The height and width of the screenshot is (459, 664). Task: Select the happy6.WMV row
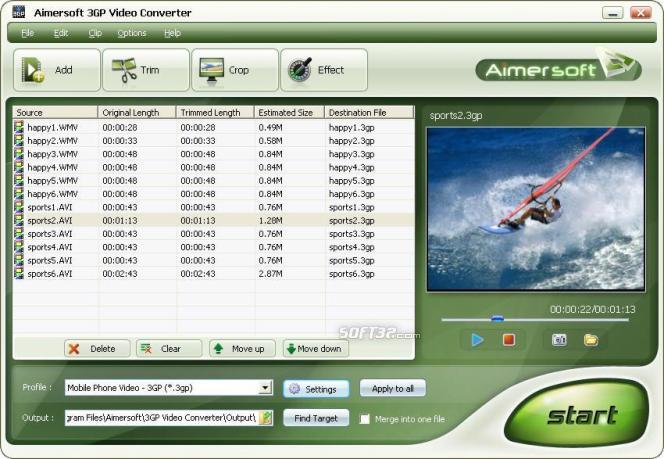point(213,194)
